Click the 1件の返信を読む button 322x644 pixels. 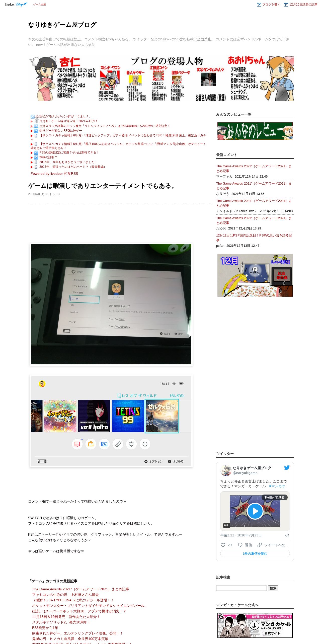point(255,553)
